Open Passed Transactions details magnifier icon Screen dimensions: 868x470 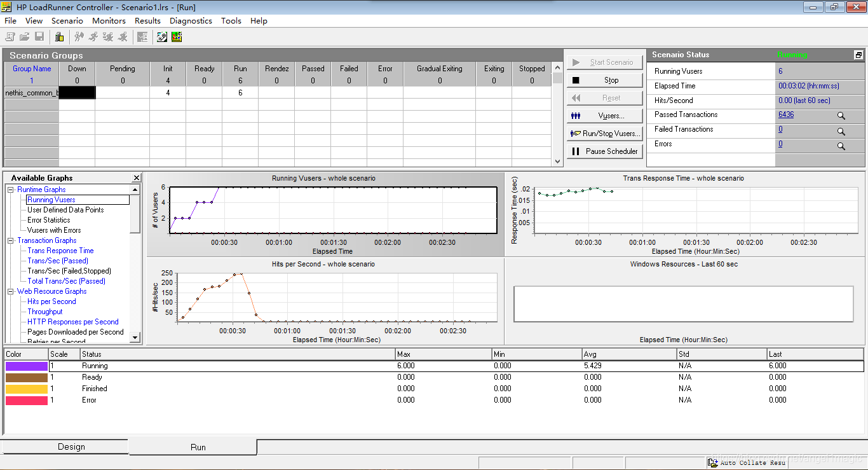click(841, 116)
